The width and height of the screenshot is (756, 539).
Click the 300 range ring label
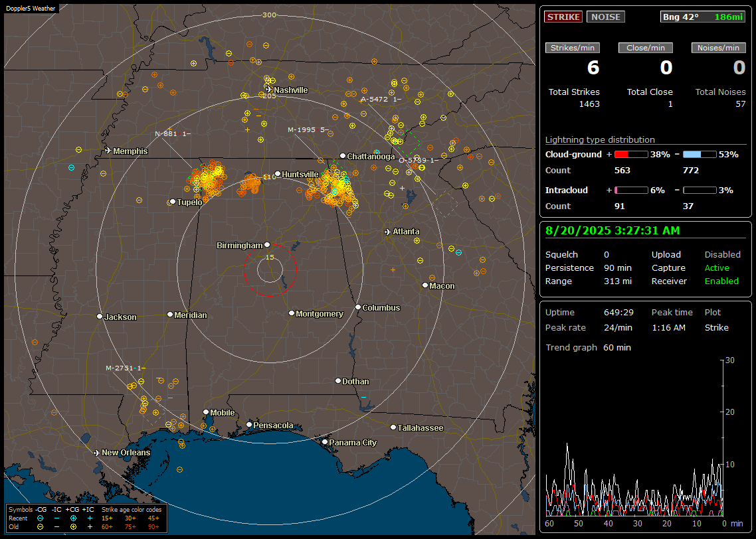click(270, 15)
